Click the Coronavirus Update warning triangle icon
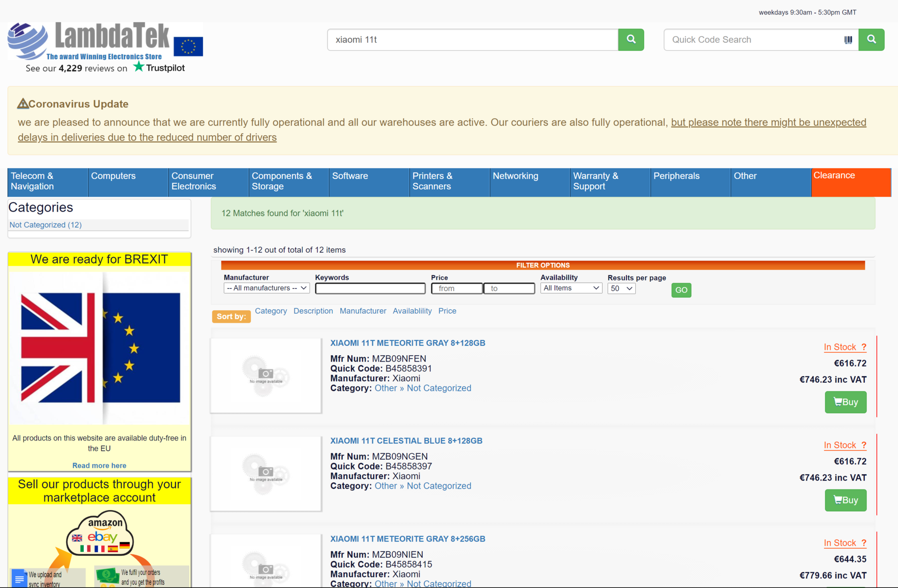This screenshot has width=898, height=588. coord(23,103)
